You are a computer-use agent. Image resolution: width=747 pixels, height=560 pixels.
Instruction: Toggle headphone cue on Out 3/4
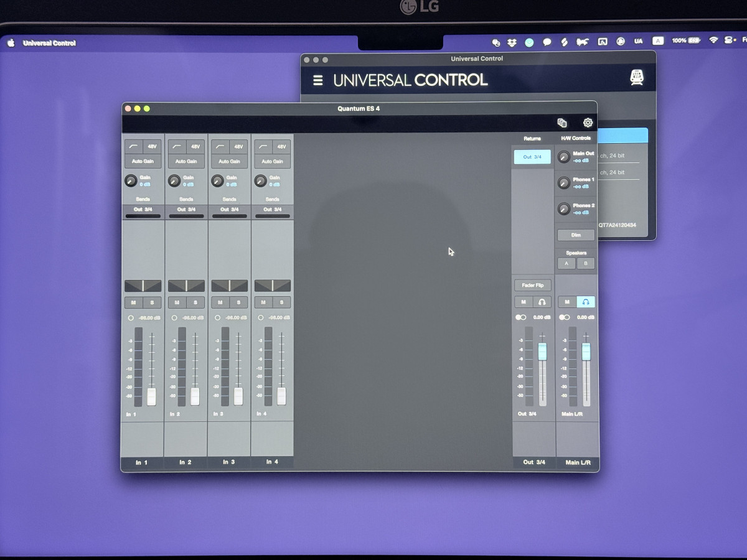pyautogui.click(x=542, y=302)
